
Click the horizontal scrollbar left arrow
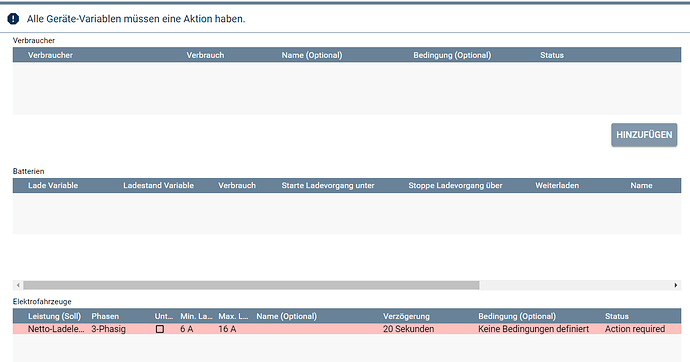tap(18, 285)
